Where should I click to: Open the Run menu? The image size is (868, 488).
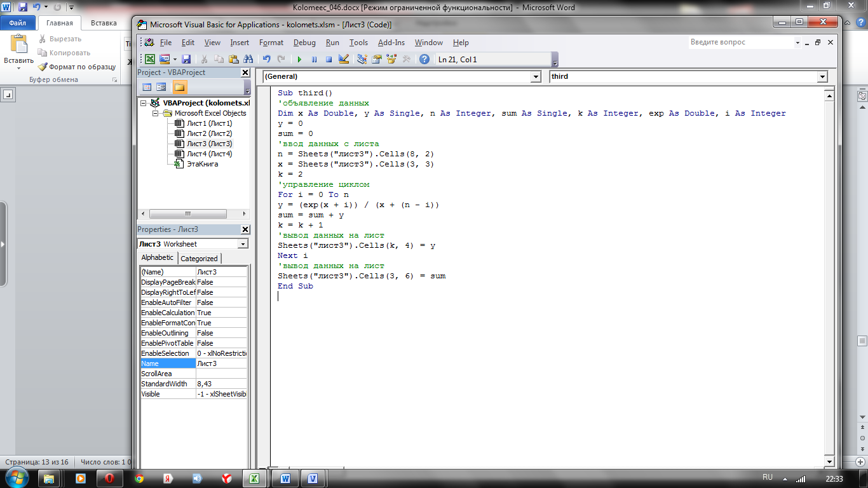coord(332,43)
